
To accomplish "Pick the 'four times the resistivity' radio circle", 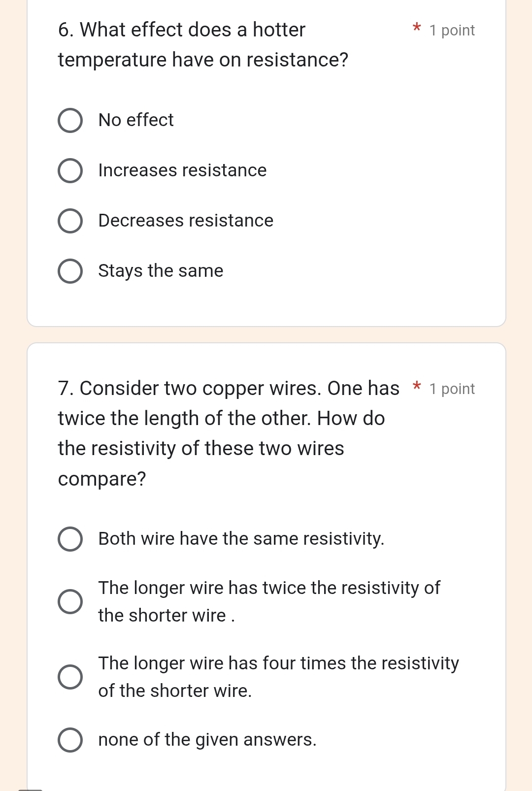I will (70, 677).
